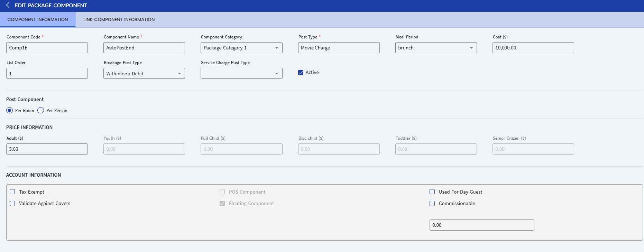Uncheck the Active checkbox
644x252 pixels.
pyautogui.click(x=301, y=73)
